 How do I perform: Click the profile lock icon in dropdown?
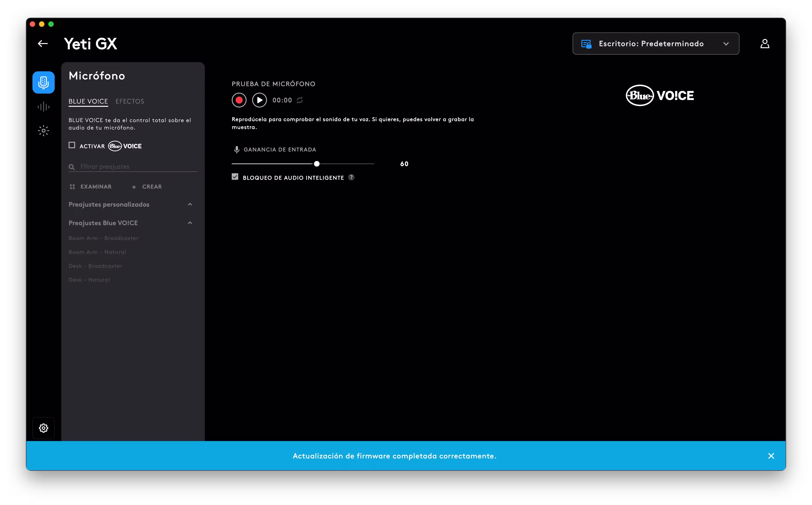586,44
